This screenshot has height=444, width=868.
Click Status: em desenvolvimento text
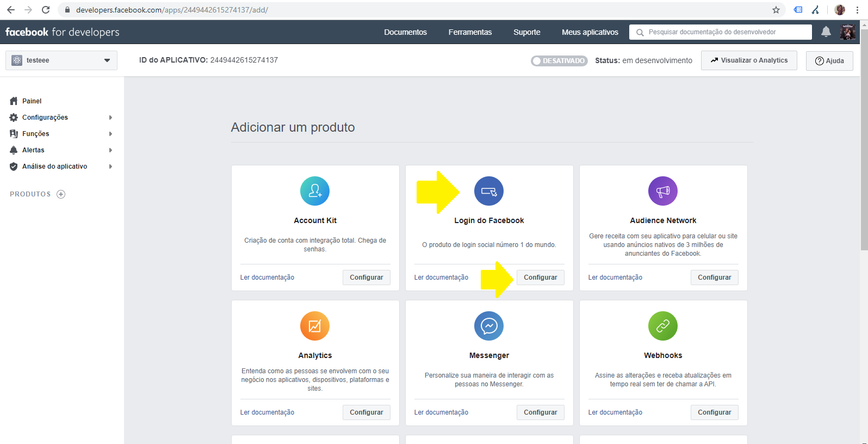(643, 61)
